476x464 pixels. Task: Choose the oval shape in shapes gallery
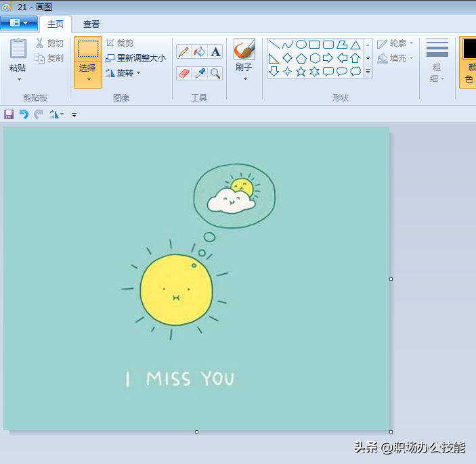pos(301,45)
